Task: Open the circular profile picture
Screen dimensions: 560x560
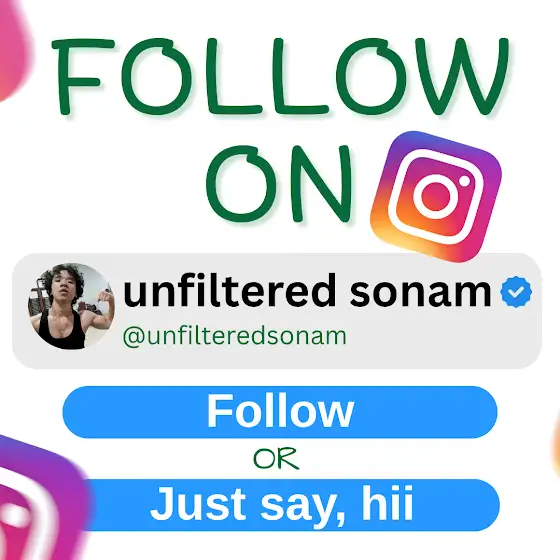Action: (71, 306)
